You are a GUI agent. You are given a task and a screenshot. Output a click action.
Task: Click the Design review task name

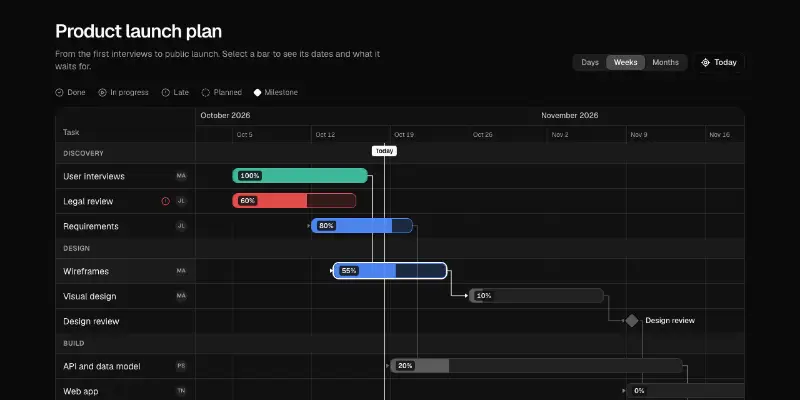pyautogui.click(x=91, y=321)
